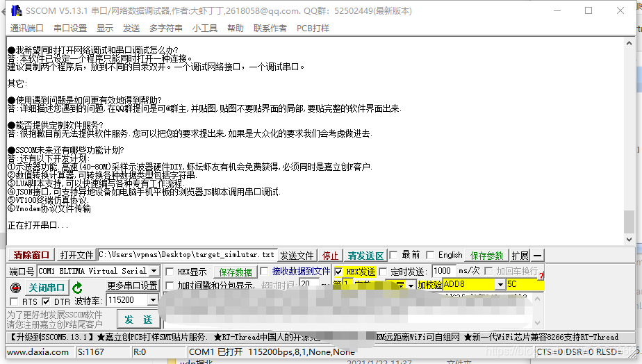Open the 帮助 menu
The height and width of the screenshot is (364, 642).
point(236,28)
